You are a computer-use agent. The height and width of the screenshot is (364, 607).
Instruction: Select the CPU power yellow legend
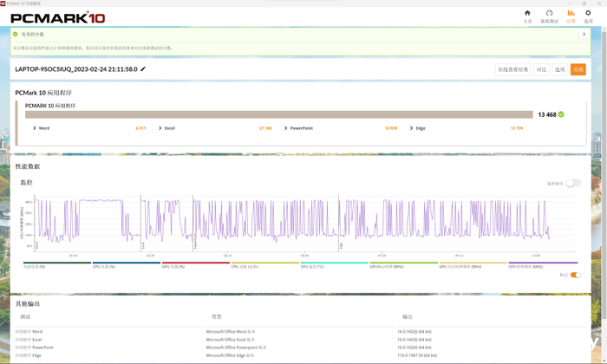tap(264, 264)
